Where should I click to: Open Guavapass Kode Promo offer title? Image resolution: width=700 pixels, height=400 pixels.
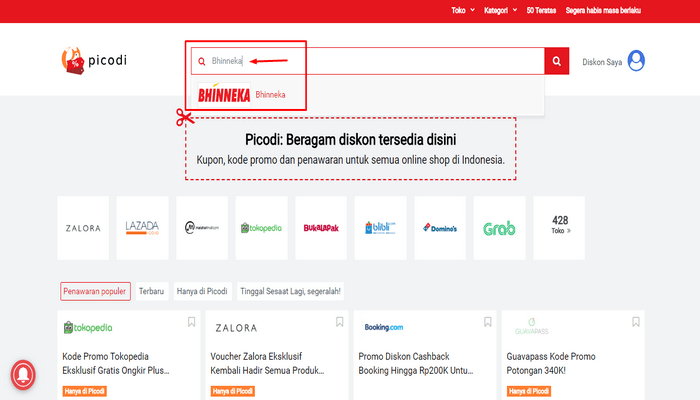(551, 363)
